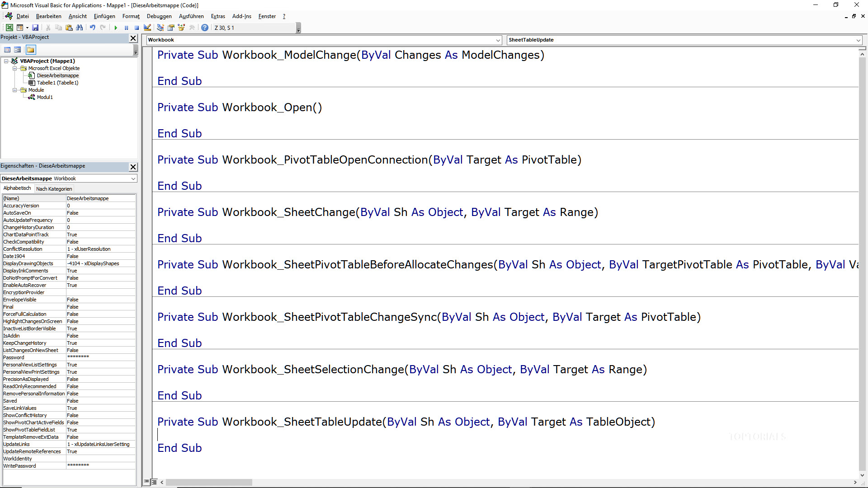This screenshot has width=868, height=488.
Task: Select the Alphabetisch properties tab
Action: [x=17, y=188]
